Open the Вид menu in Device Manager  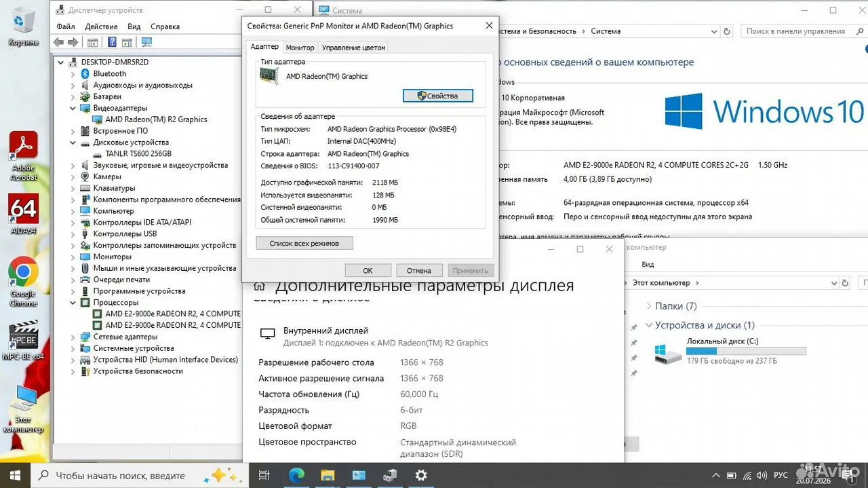pos(134,26)
